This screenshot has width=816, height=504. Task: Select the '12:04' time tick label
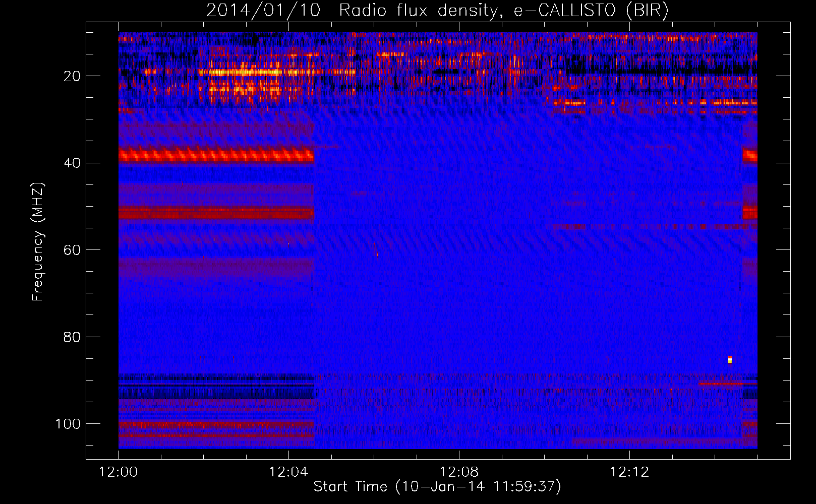coord(288,472)
